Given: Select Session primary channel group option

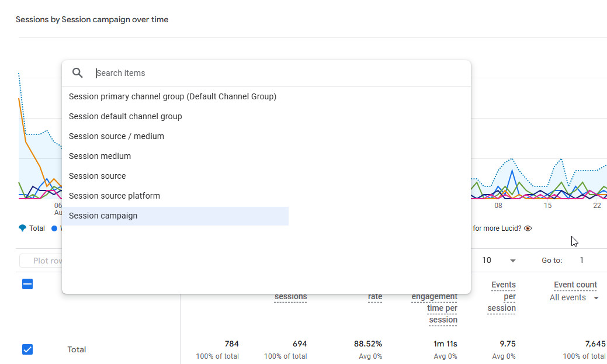Looking at the screenshot, I should click(x=172, y=96).
